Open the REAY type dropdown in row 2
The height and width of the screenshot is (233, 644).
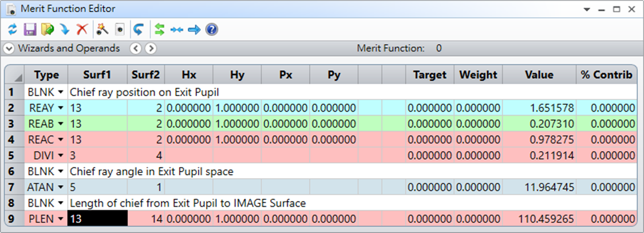(61, 108)
